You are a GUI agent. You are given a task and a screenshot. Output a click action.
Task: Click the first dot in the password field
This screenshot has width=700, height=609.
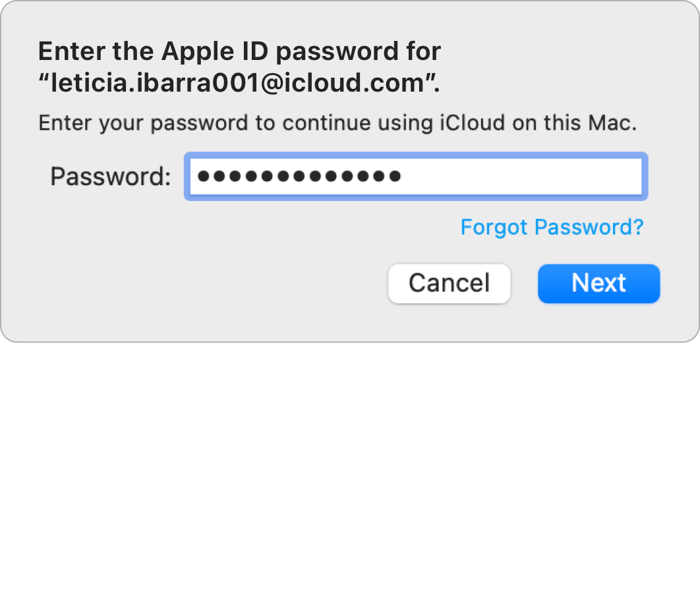coord(203,177)
